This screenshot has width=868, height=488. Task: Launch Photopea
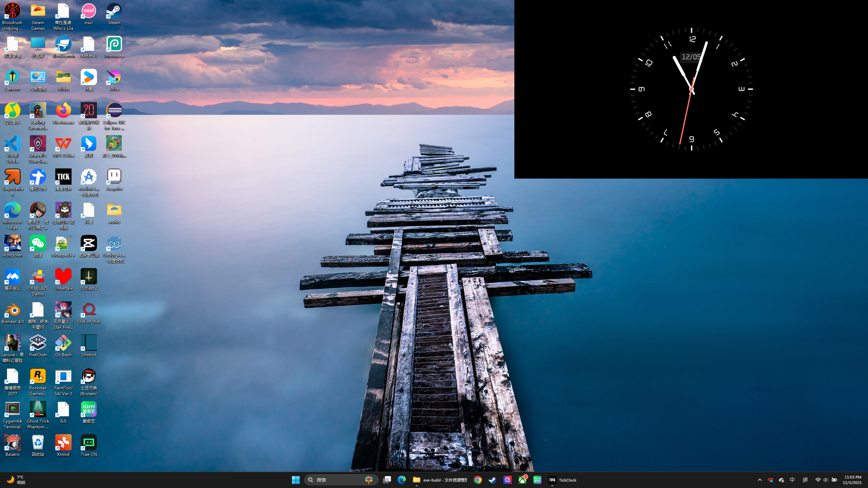pos(114,44)
